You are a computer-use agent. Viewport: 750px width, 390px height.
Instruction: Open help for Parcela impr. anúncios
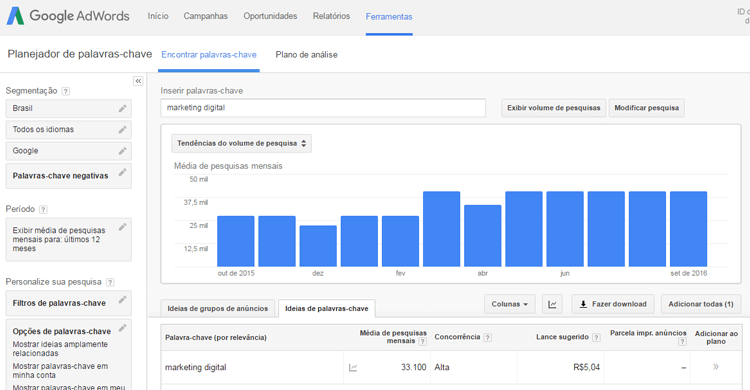tap(683, 341)
